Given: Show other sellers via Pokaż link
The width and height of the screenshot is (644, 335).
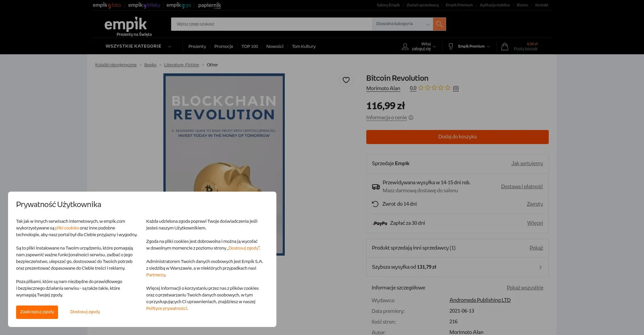Looking at the screenshot, I should (x=536, y=248).
